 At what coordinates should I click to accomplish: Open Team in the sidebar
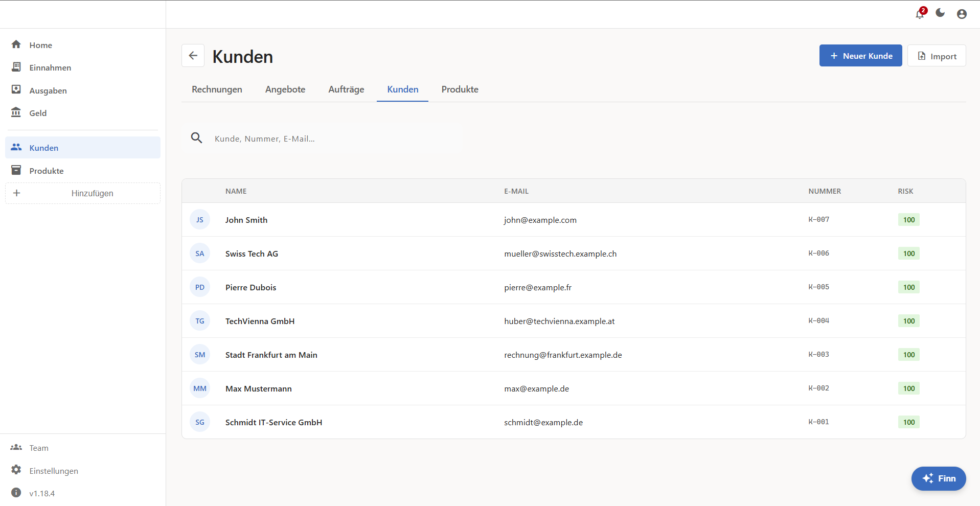(x=83, y=448)
